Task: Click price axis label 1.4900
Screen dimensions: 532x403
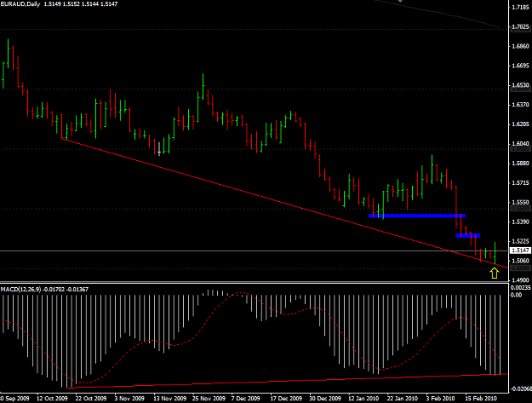Action: point(520,280)
